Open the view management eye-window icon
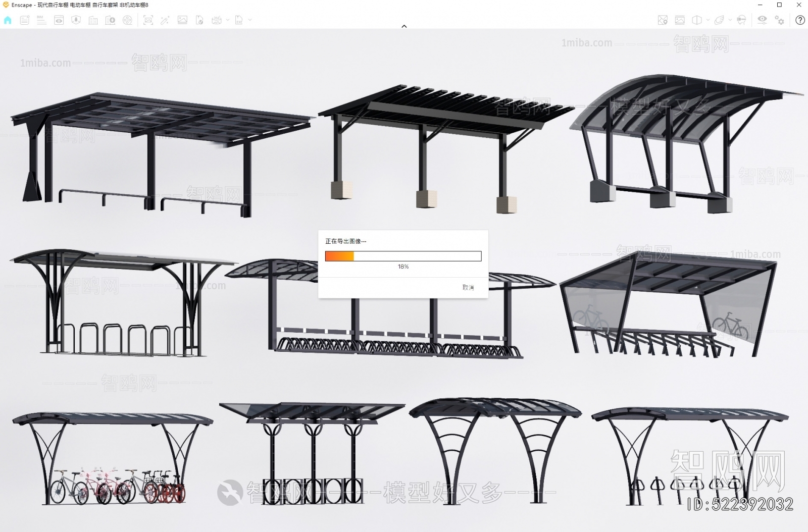 [x=59, y=20]
